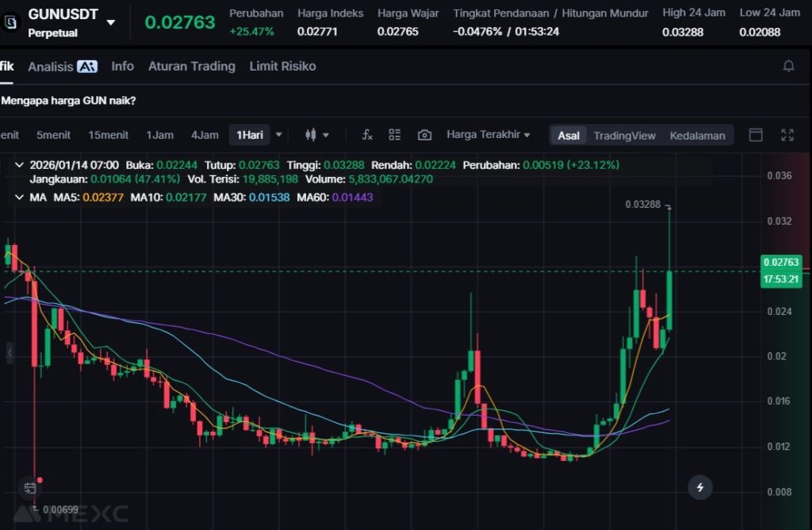Screen dimensions: 812x530
Task: Take a chart snapshot with camera icon
Action: tap(424, 135)
